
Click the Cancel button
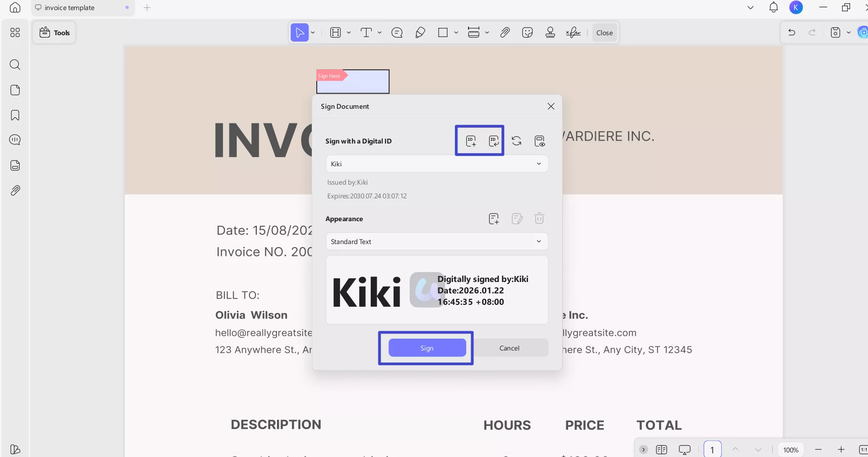pyautogui.click(x=509, y=348)
